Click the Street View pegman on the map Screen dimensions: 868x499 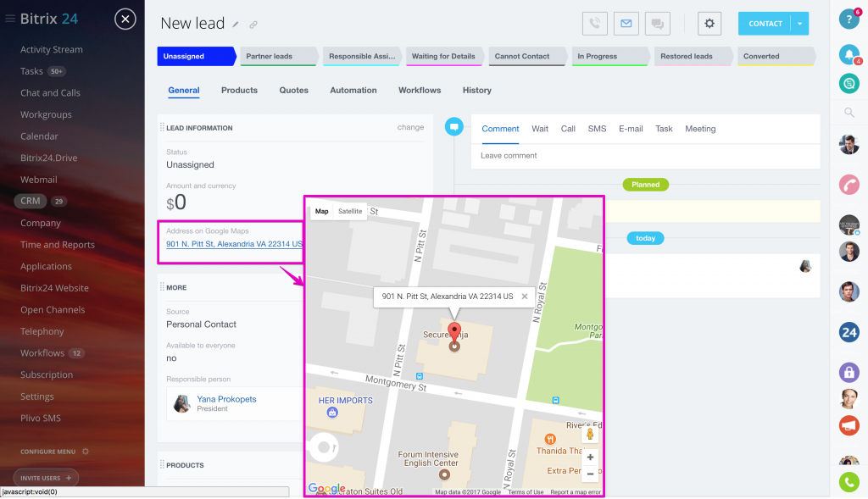coord(590,435)
